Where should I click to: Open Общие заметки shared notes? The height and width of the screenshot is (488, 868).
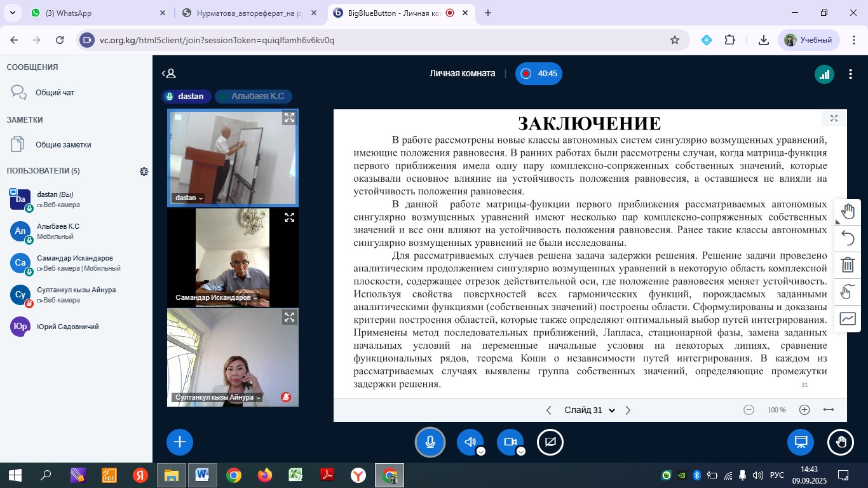point(63,145)
